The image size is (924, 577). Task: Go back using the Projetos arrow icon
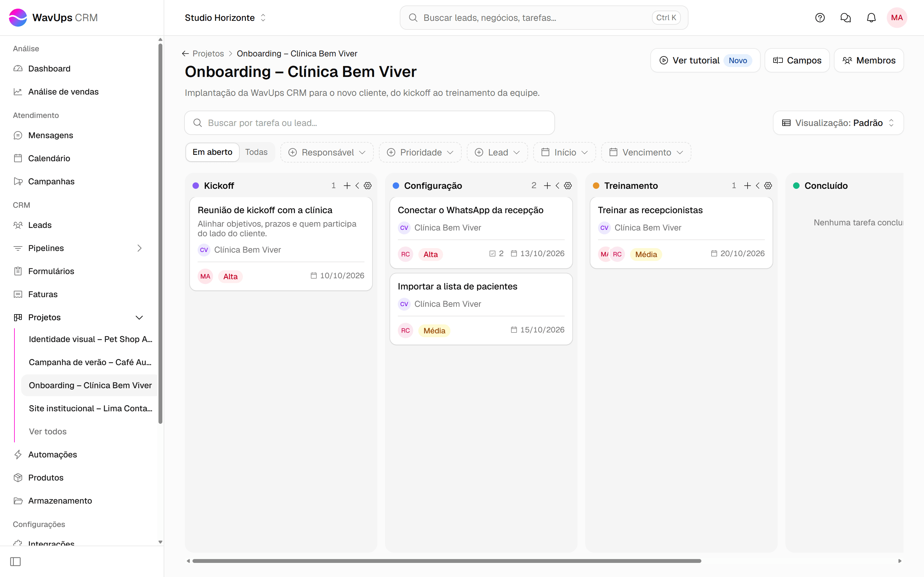(x=185, y=54)
